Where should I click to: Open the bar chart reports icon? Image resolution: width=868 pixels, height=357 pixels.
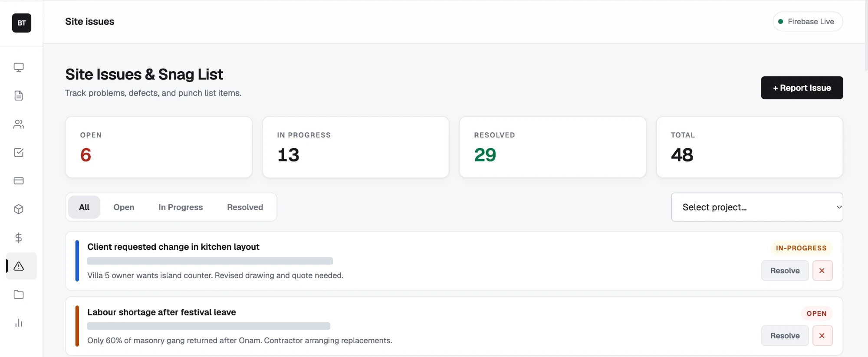(x=19, y=323)
